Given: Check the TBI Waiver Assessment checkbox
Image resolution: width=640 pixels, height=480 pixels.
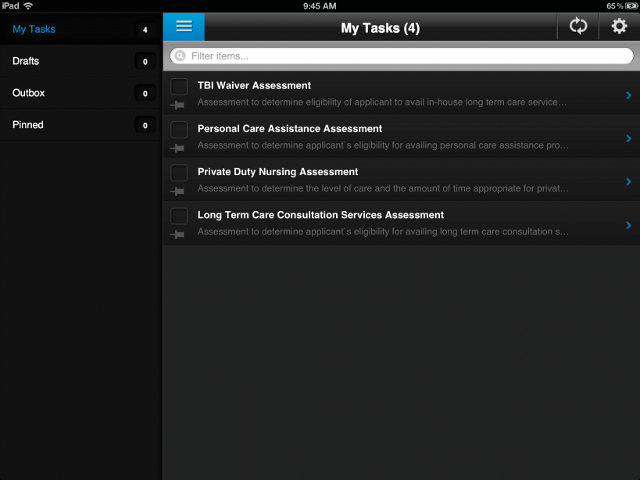Looking at the screenshot, I should point(179,86).
